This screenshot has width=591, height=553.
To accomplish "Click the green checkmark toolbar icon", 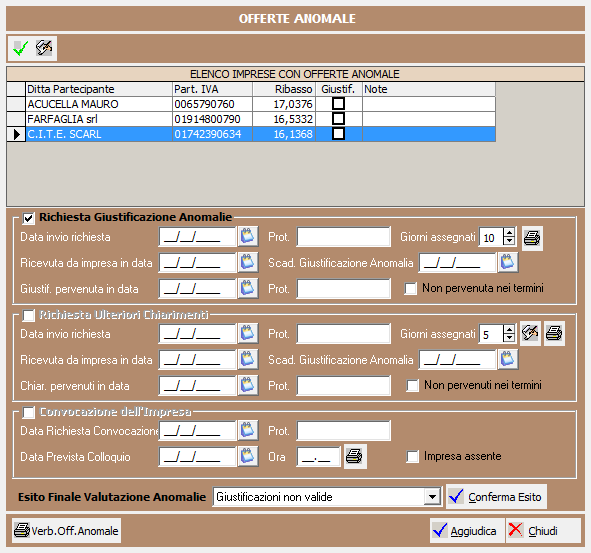I will [x=20, y=48].
